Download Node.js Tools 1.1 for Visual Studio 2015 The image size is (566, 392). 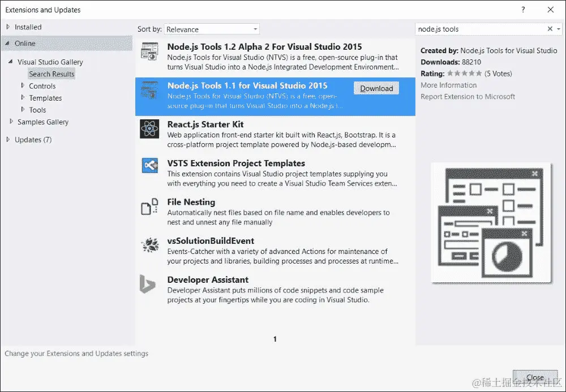point(376,88)
